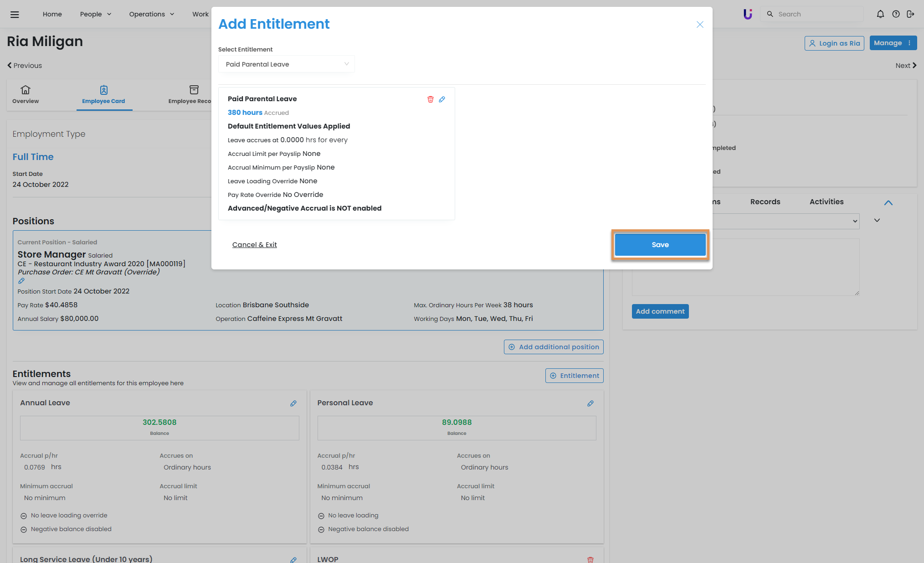Open the help question mark icon
924x563 pixels.
[896, 14]
